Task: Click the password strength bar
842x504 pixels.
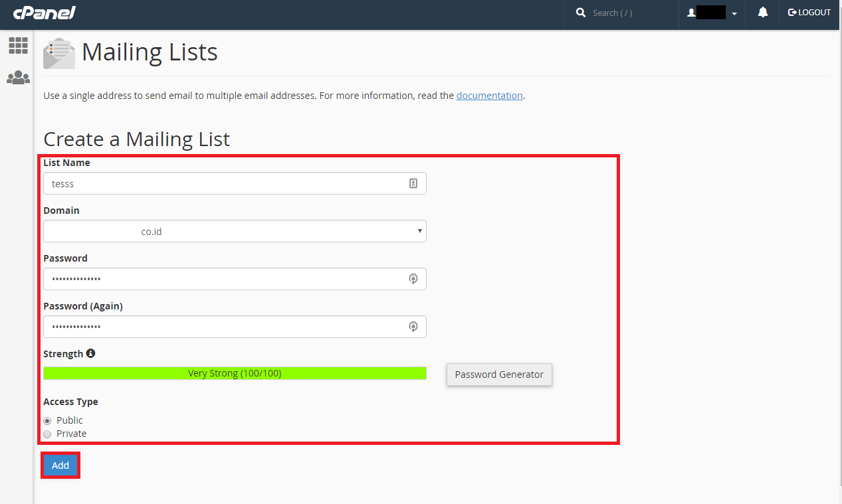Action: [235, 374]
